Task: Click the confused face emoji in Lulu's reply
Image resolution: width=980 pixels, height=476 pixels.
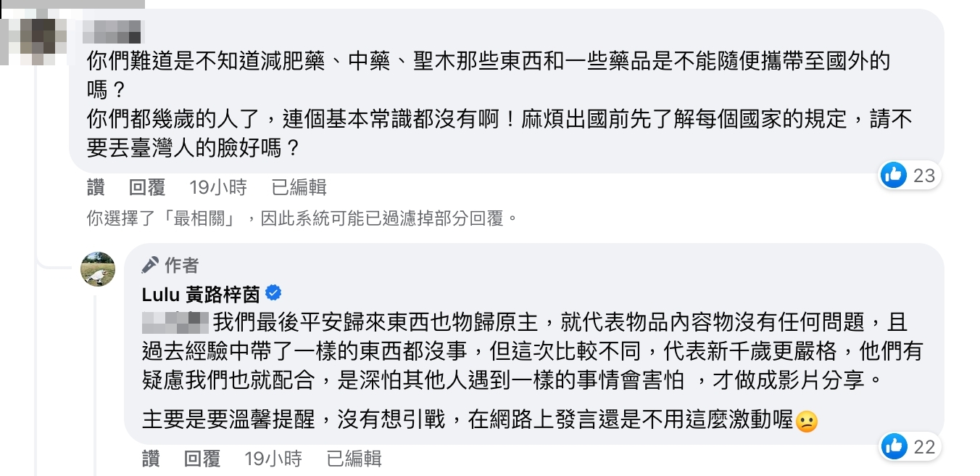Action: coord(807,422)
